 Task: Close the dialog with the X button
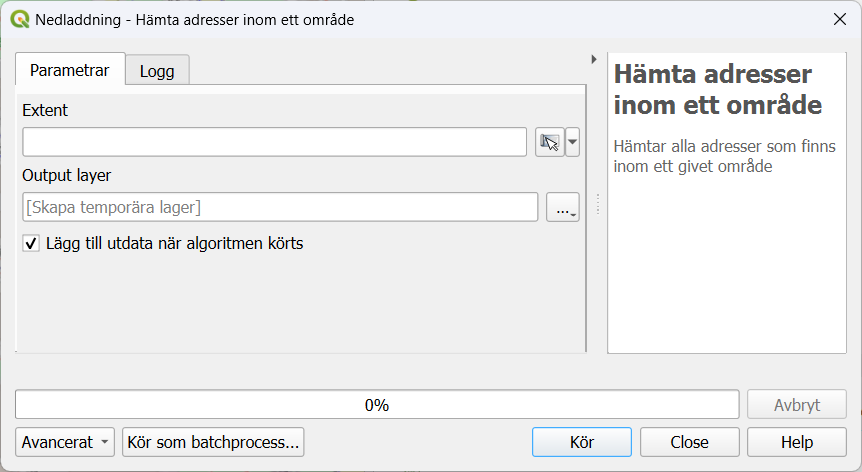click(839, 19)
